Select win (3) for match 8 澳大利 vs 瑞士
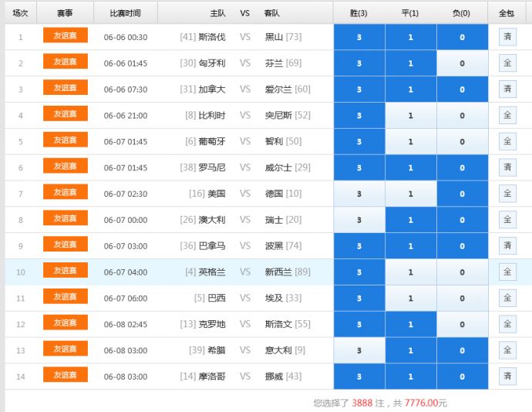Viewport: 532px width, 412px height. pyautogui.click(x=359, y=220)
